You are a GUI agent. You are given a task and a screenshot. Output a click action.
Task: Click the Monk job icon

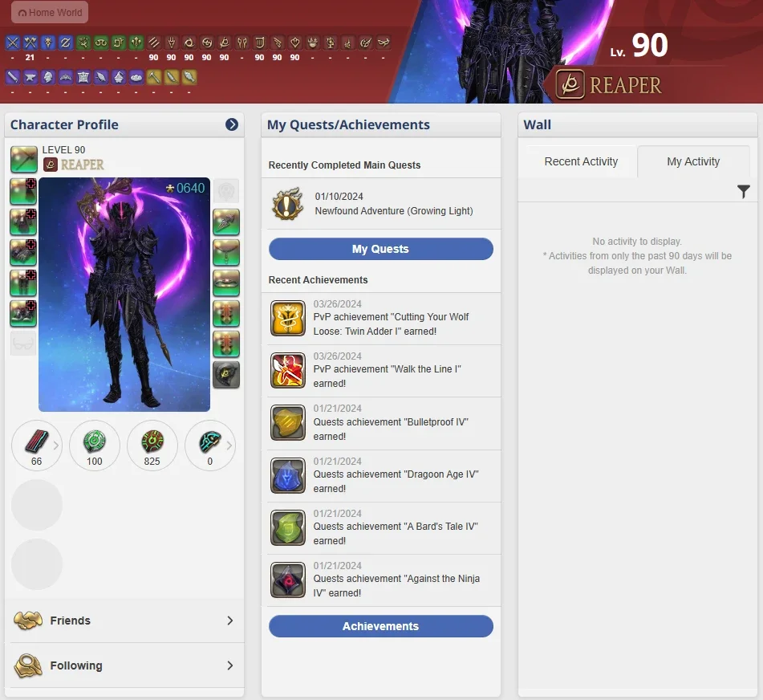pyautogui.click(x=154, y=43)
